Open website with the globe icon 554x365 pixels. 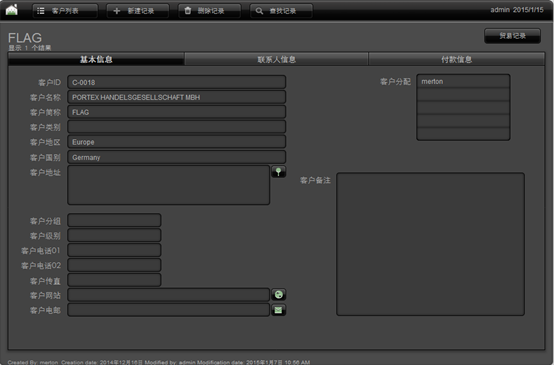point(278,295)
